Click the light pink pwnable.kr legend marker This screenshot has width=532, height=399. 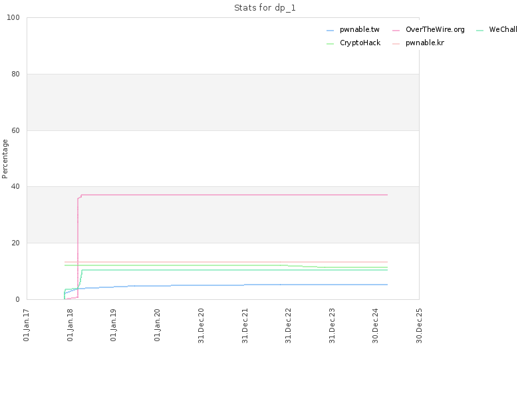[396, 44]
